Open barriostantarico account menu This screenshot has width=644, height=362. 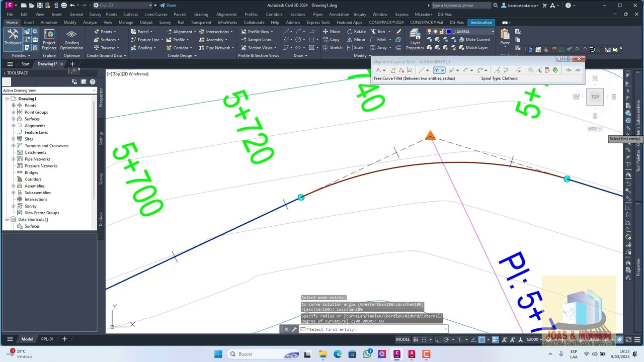[517, 6]
